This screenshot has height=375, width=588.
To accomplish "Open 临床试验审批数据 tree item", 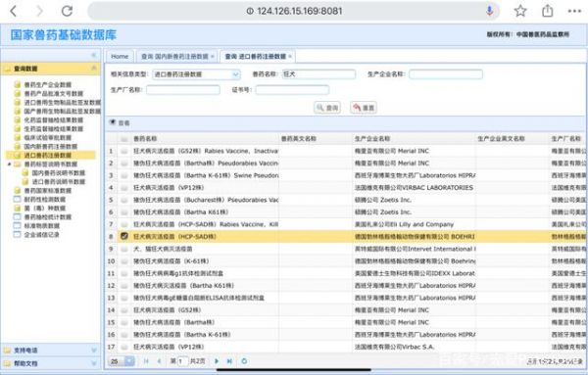I will [x=48, y=137].
